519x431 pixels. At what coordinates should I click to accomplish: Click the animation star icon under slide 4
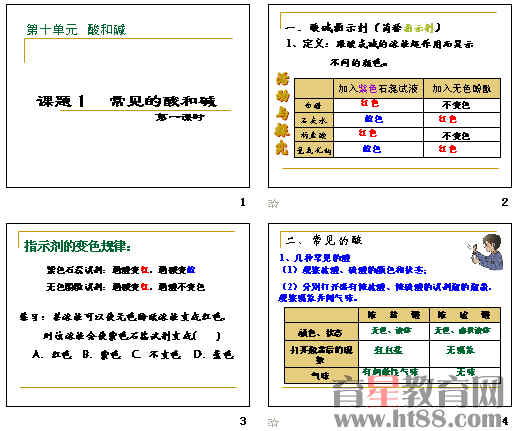273,422
